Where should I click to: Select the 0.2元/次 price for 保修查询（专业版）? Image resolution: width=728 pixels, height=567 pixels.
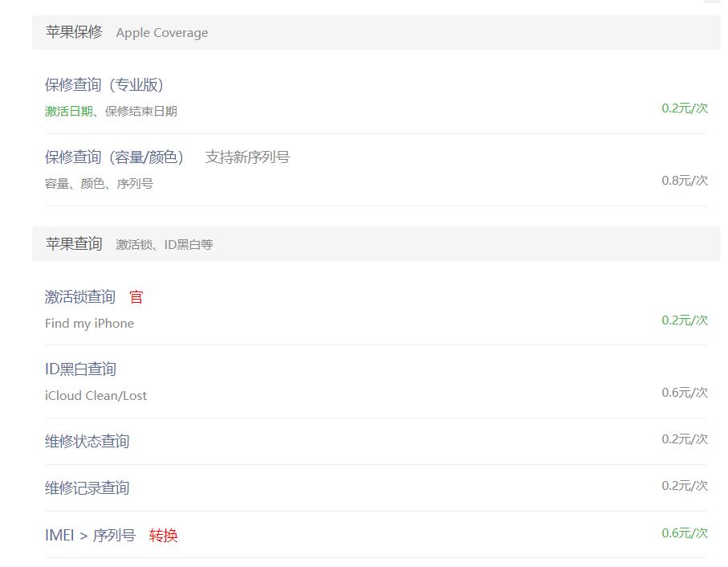click(x=685, y=108)
